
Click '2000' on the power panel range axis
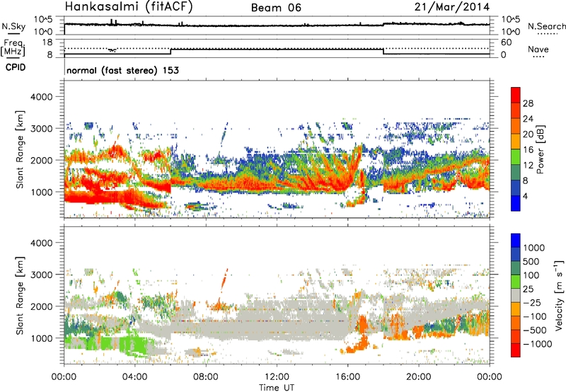point(42,160)
